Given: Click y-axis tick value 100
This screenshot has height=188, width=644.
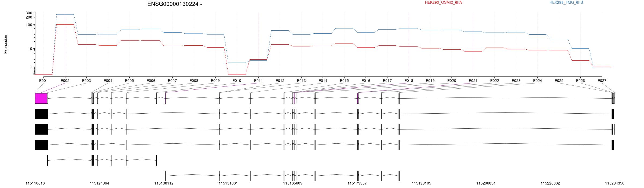Looking at the screenshot, I should [x=29, y=25].
